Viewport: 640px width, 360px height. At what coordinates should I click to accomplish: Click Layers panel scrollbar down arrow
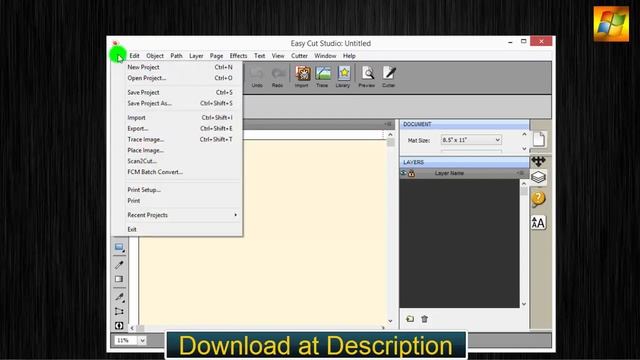[524, 304]
